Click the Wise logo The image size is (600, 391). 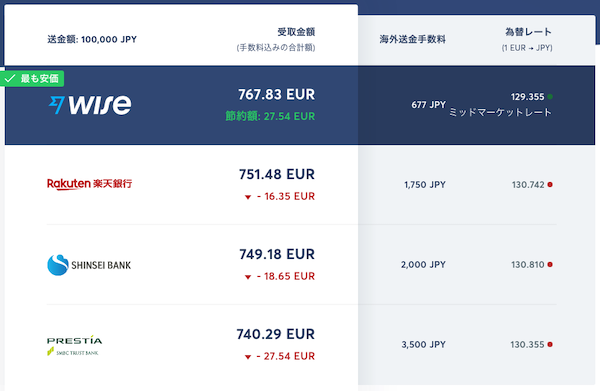pyautogui.click(x=90, y=104)
